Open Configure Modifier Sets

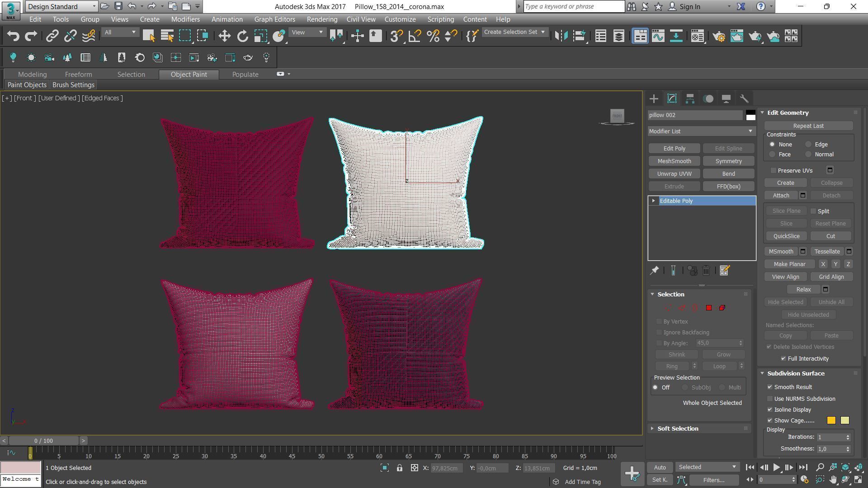[x=724, y=270]
